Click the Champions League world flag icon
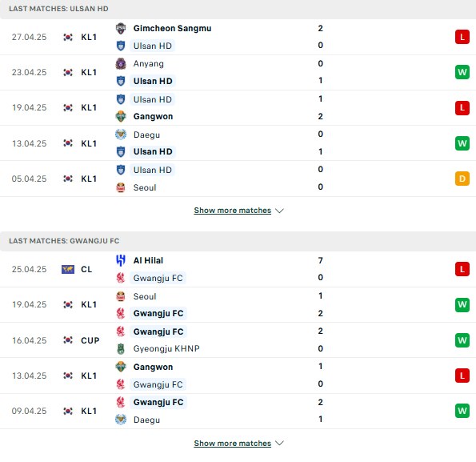Image resolution: width=476 pixels, height=462 pixels. pyautogui.click(x=68, y=269)
